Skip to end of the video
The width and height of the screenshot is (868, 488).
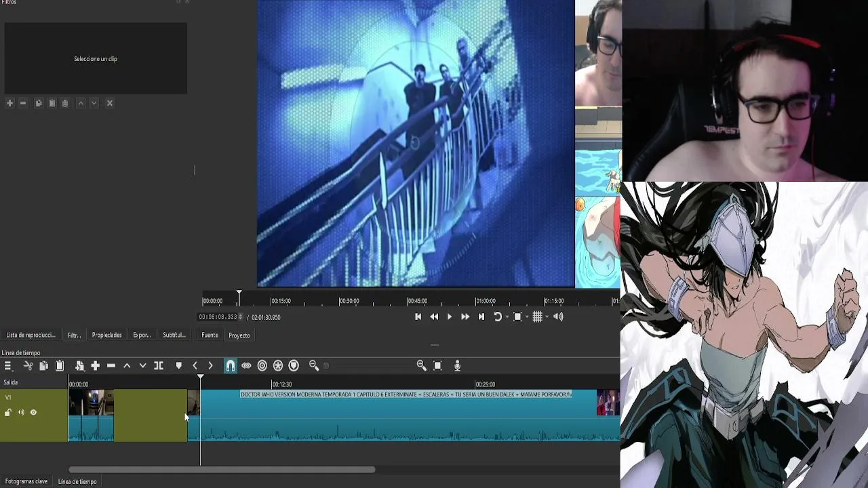(x=481, y=317)
